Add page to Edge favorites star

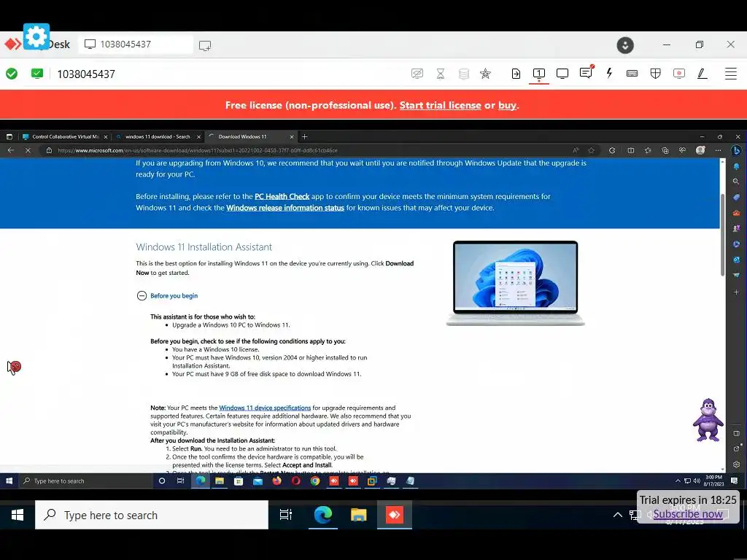pyautogui.click(x=591, y=150)
